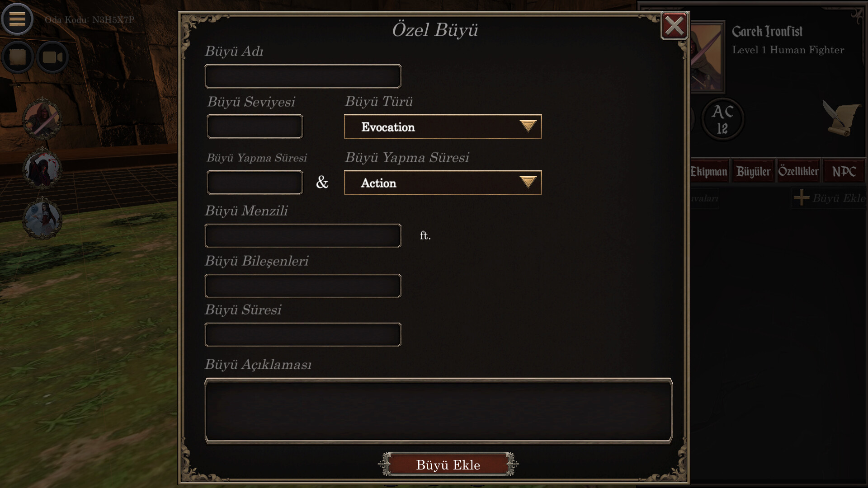Focus the Büyü Adı text field
This screenshot has width=868, height=488.
[x=303, y=76]
